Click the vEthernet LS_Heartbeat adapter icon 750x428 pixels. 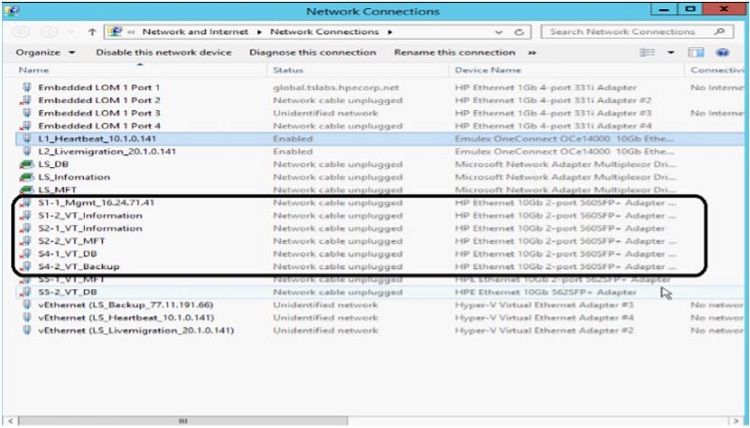coord(27,318)
